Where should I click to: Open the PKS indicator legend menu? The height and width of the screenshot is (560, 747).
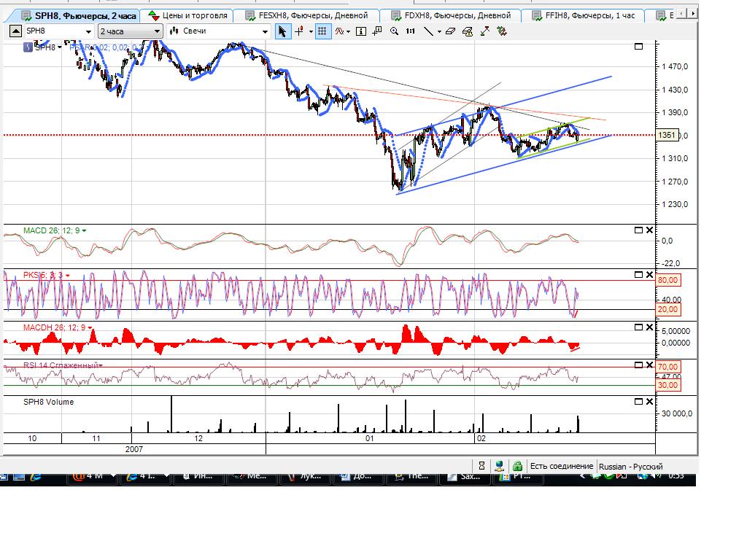(x=68, y=275)
